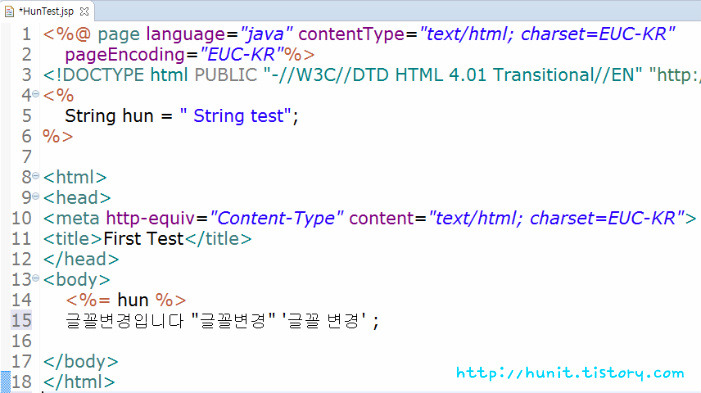The width and height of the screenshot is (701, 393).
Task: Click "String hun" declaration on line 5
Action: tap(109, 116)
